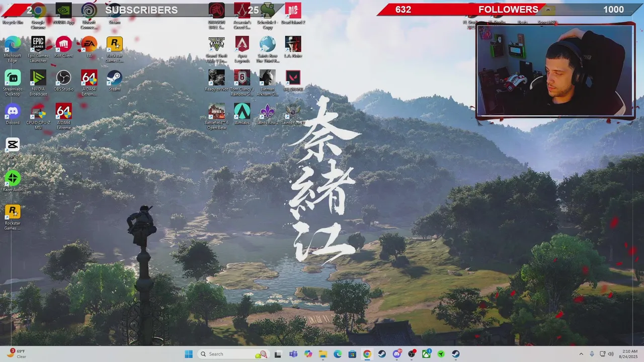Image resolution: width=644 pixels, height=362 pixels.
Task: Select the Assassin's Creed game shortcut
Action: point(242,15)
